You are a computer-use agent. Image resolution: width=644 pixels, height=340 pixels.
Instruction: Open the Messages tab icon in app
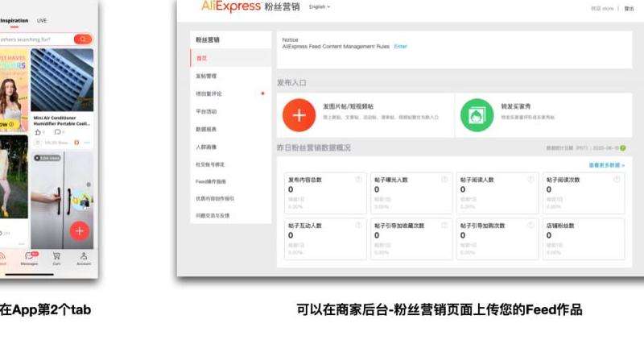coord(29,258)
